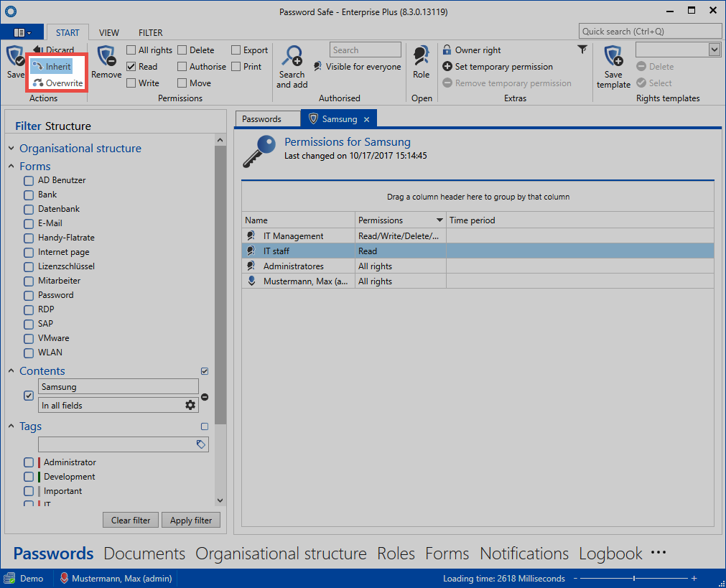Image resolution: width=726 pixels, height=588 pixels.
Task: Check the AD Benutzer form filter
Action: 29,181
